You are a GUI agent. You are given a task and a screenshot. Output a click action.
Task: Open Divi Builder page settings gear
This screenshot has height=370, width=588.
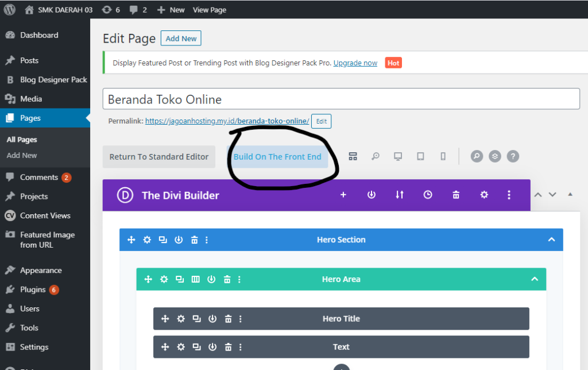pyautogui.click(x=484, y=195)
